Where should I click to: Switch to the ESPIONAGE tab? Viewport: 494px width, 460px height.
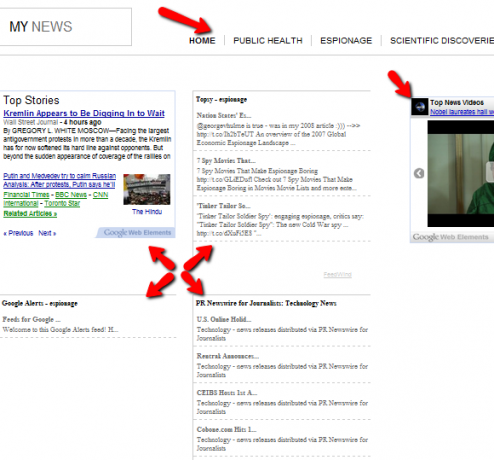point(346,41)
